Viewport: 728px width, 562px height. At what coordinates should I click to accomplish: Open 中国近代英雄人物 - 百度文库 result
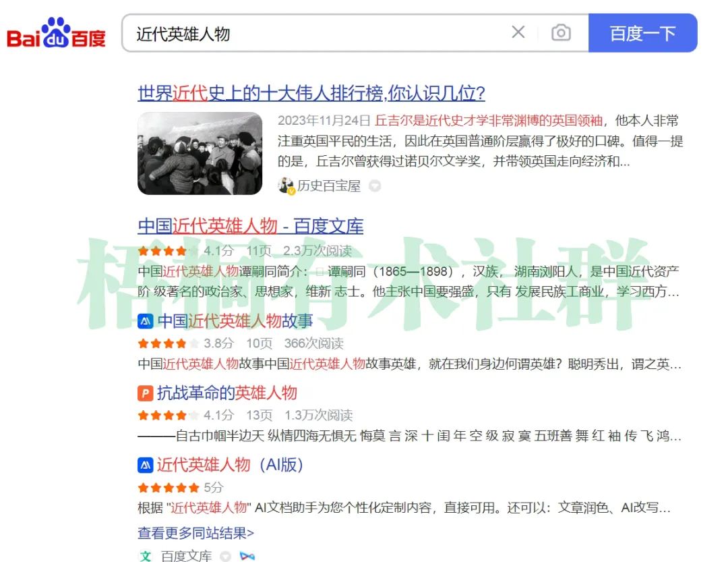(250, 225)
